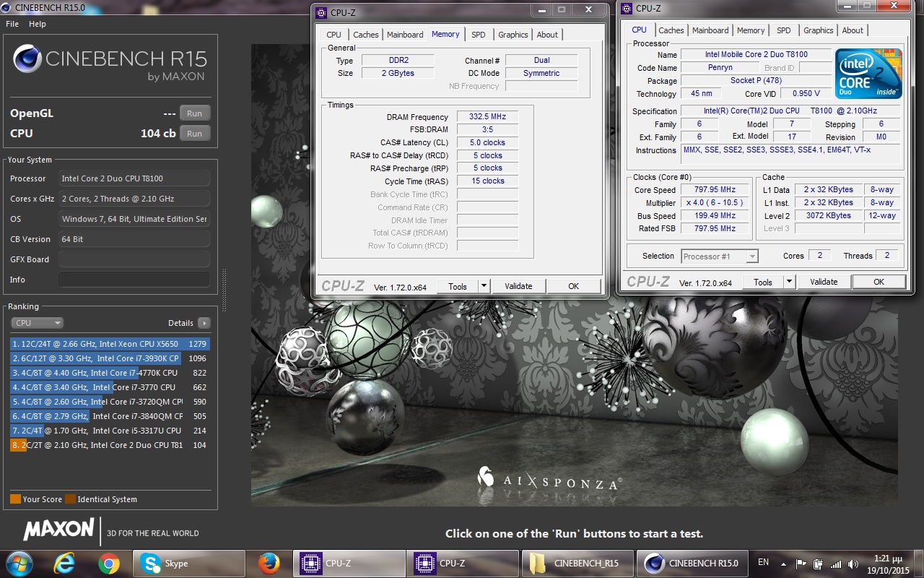924x578 pixels.
Task: Click the EN language indicator
Action: (763, 563)
